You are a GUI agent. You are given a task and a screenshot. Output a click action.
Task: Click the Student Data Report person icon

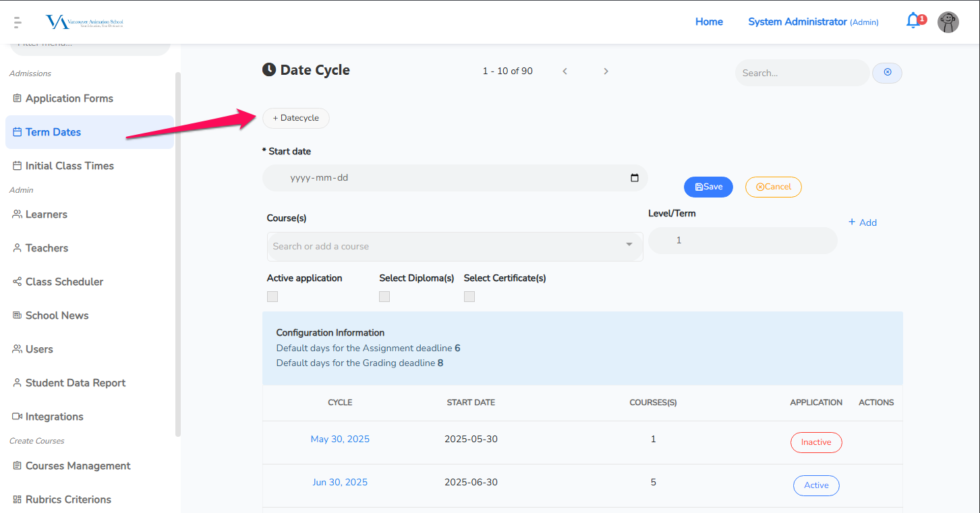[18, 383]
